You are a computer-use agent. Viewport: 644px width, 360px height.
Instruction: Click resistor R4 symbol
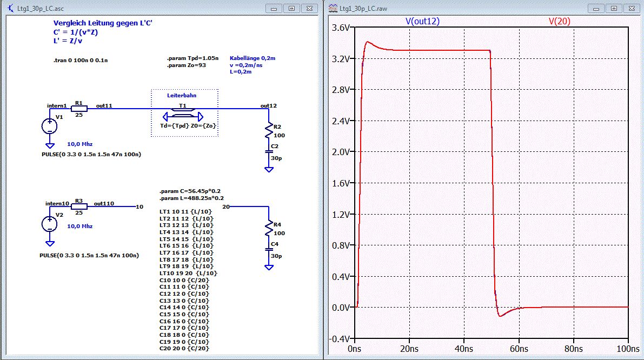click(x=269, y=229)
